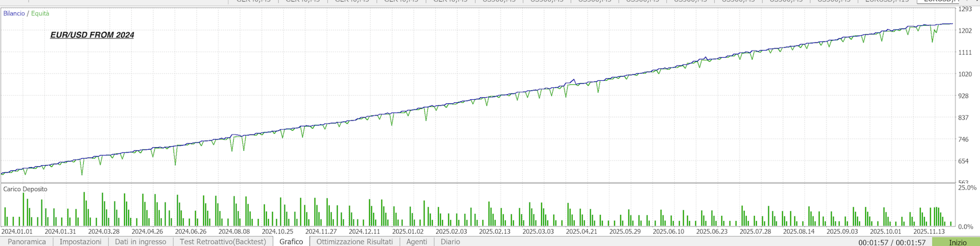Click the 1111 value on balance axis

point(965,53)
